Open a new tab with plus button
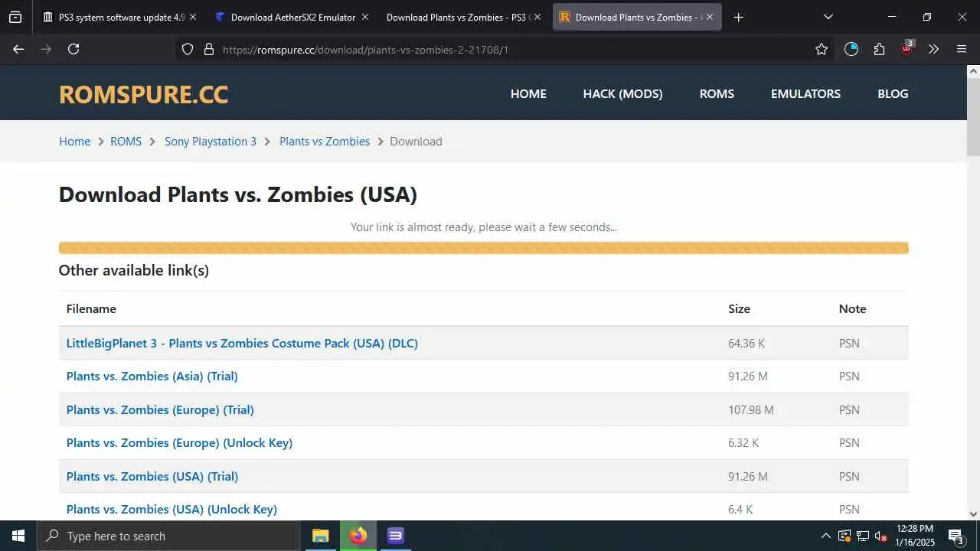 pyautogui.click(x=738, y=17)
